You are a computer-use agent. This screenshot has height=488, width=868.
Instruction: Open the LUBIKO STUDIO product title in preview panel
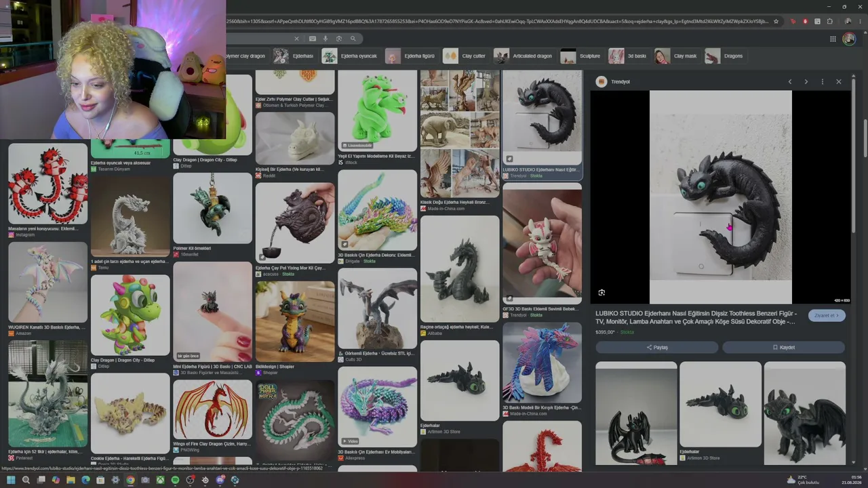tap(696, 318)
